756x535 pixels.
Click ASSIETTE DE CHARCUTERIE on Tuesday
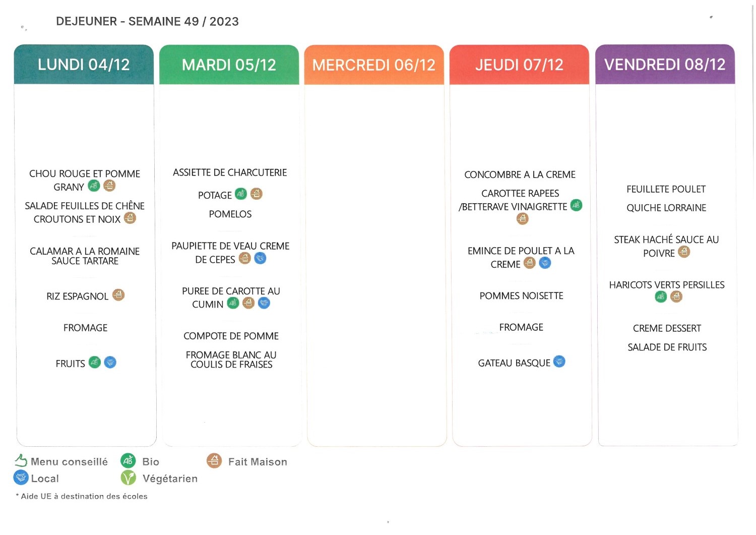[x=230, y=172]
